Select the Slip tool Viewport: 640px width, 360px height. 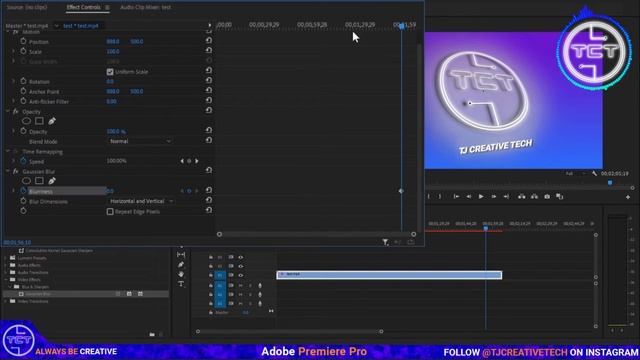[x=181, y=255]
